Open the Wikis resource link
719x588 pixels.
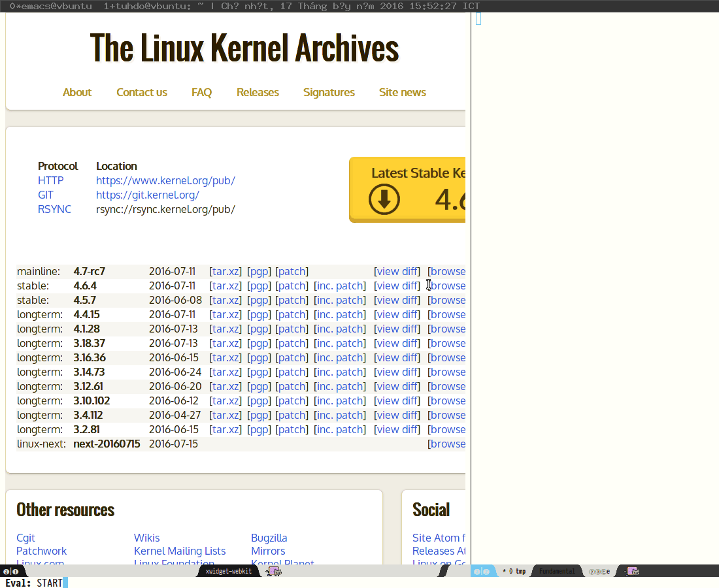pos(146,538)
